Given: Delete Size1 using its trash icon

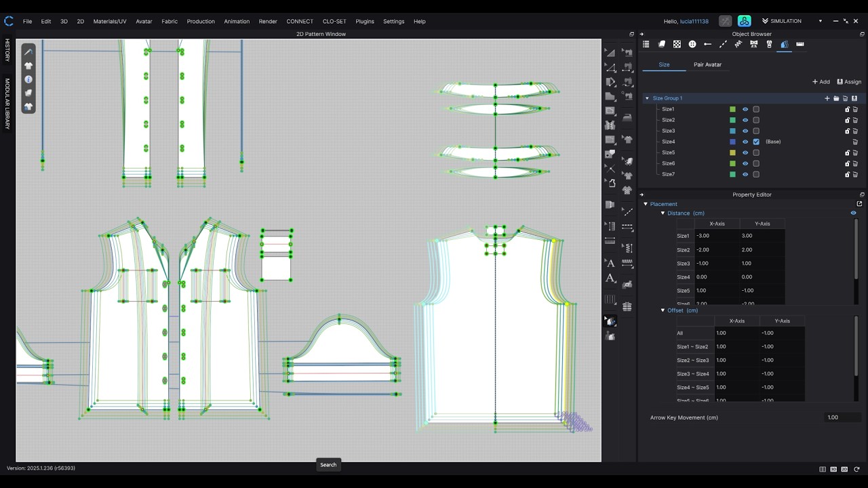Looking at the screenshot, I should (x=855, y=109).
